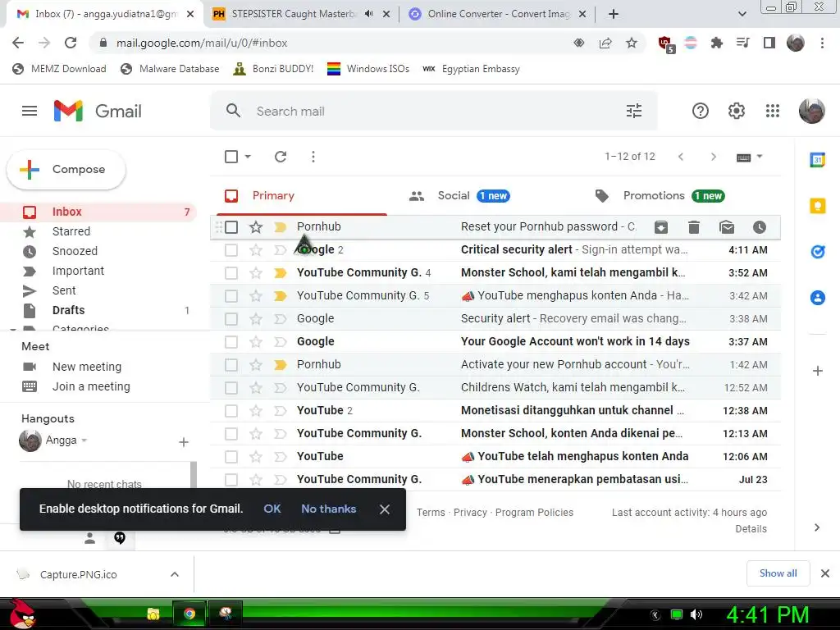Screen dimensions: 840x630
Task: Open account activity Details link
Action: pos(751,529)
